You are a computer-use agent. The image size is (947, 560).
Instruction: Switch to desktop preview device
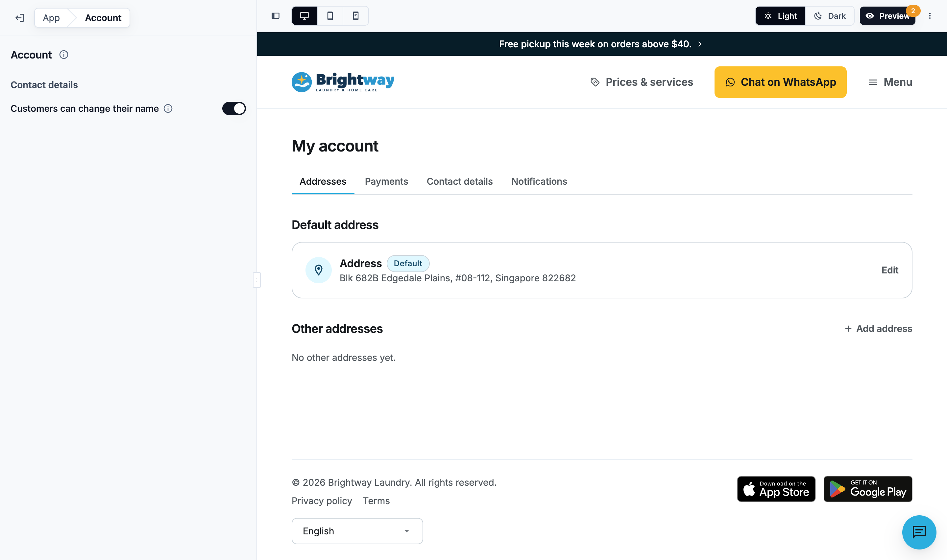point(304,16)
